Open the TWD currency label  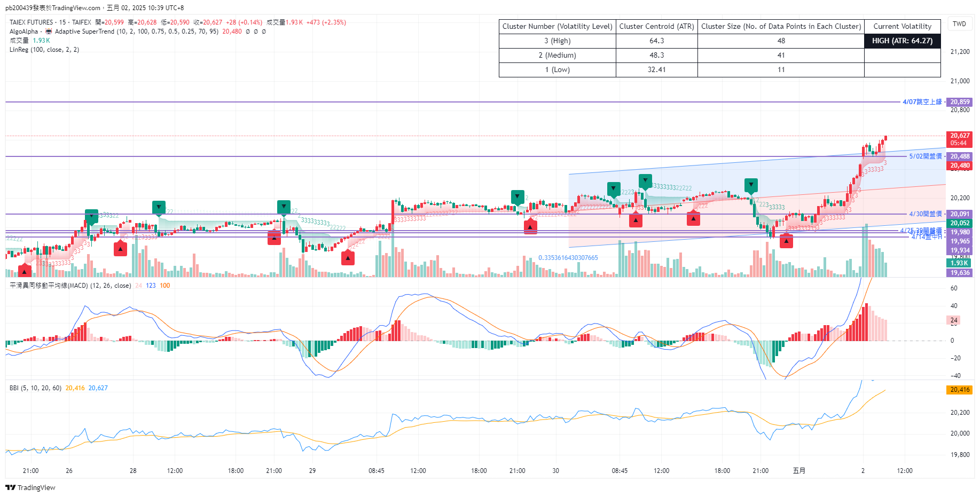click(x=959, y=24)
